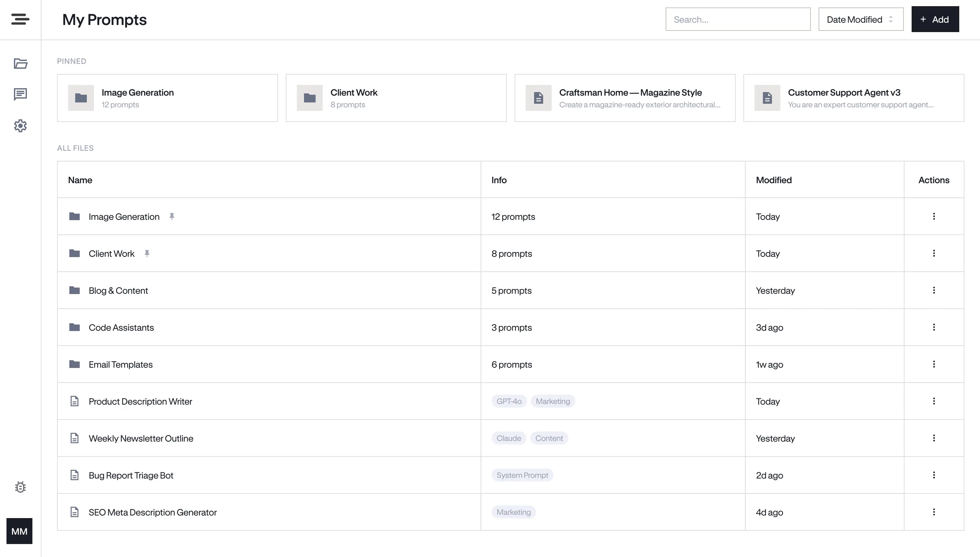Open the actions menu for SEO Meta Description Generator
The width and height of the screenshot is (980, 557).
click(x=934, y=512)
